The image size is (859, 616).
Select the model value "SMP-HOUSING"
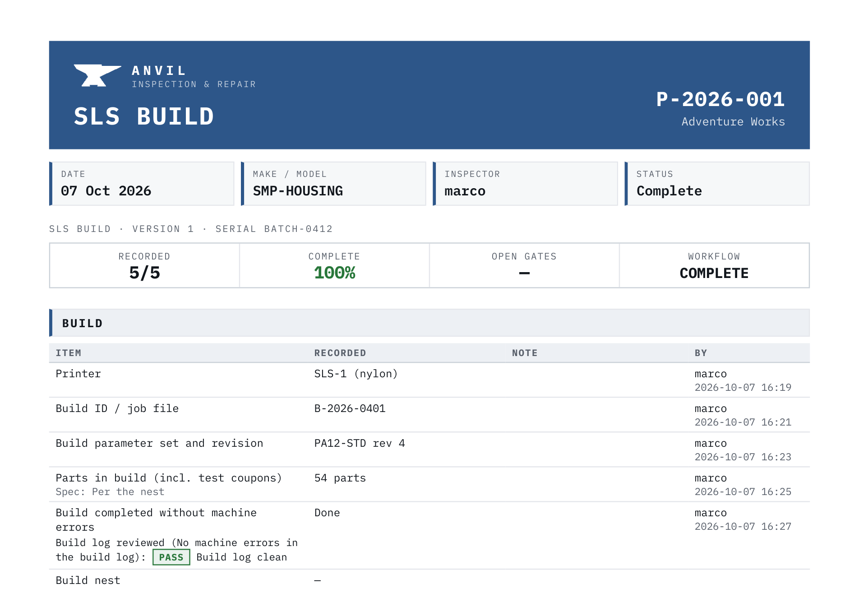click(x=298, y=191)
